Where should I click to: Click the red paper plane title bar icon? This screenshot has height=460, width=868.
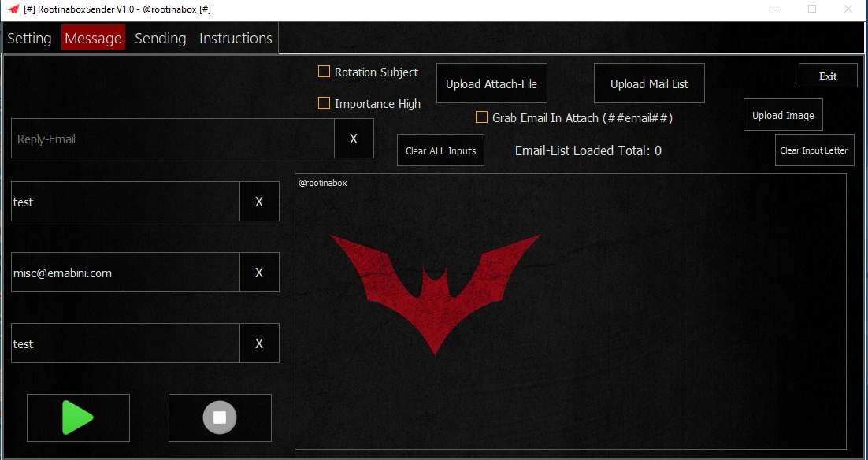13,9
